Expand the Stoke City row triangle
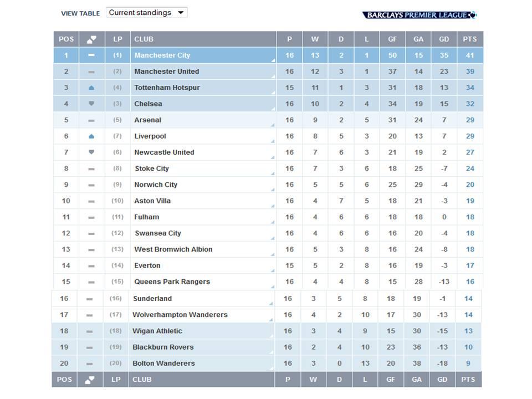The width and height of the screenshot is (532, 399). 273,173
